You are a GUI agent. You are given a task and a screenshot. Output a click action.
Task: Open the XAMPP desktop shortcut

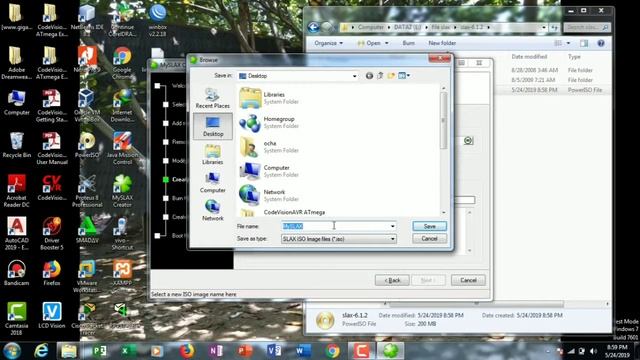pyautogui.click(x=122, y=273)
